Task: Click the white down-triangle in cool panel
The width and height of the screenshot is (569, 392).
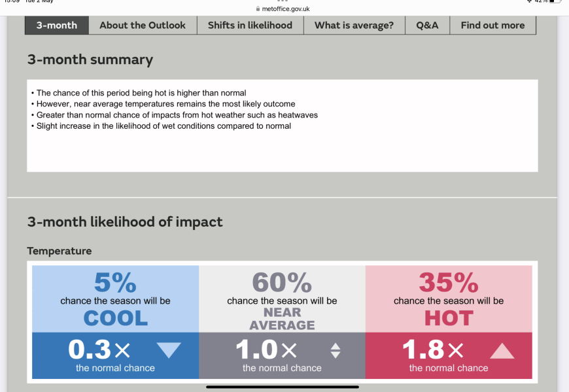Action: point(169,351)
